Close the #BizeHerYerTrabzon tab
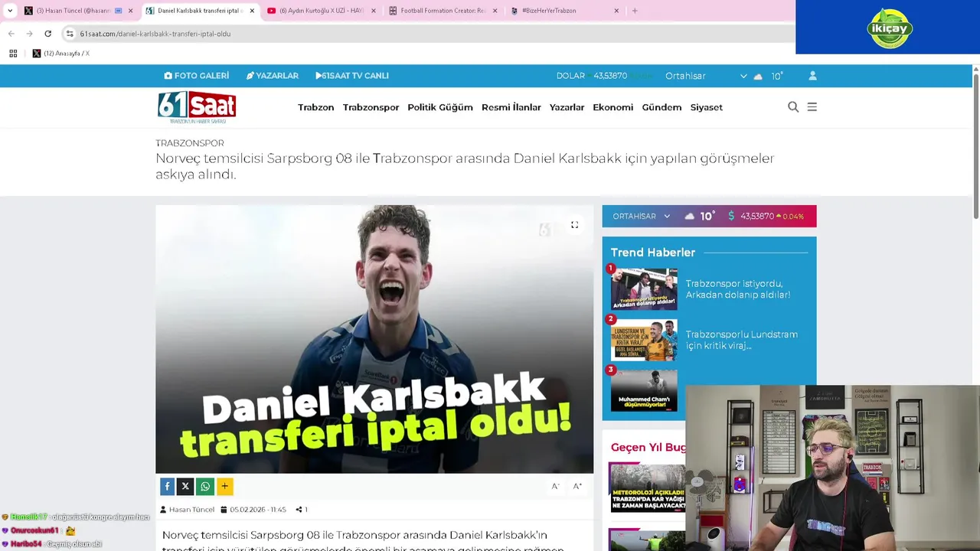This screenshot has height=551, width=980. pos(616,11)
